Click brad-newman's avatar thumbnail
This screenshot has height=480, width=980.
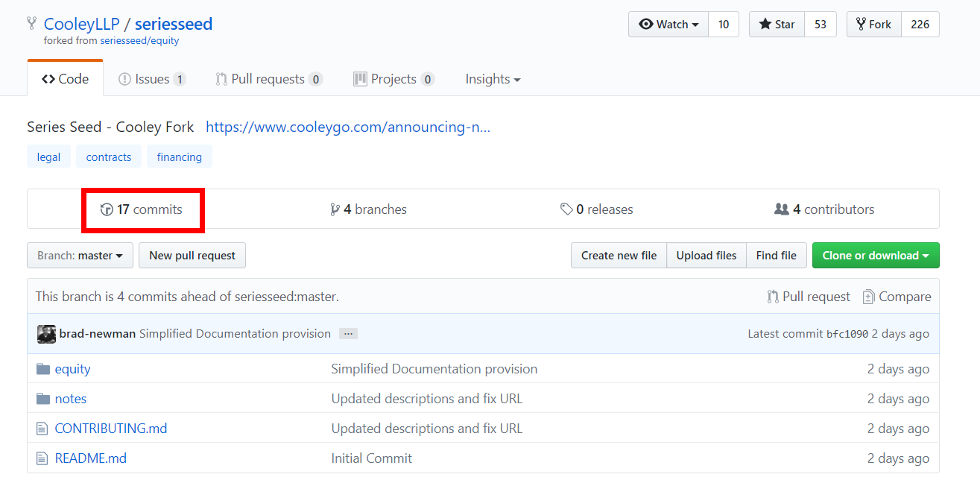[x=46, y=334]
